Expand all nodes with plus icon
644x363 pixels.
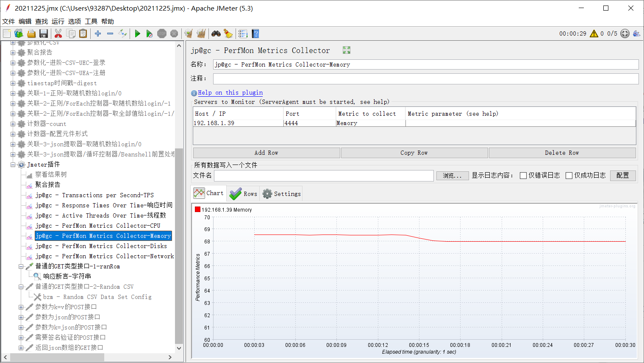tap(98, 34)
